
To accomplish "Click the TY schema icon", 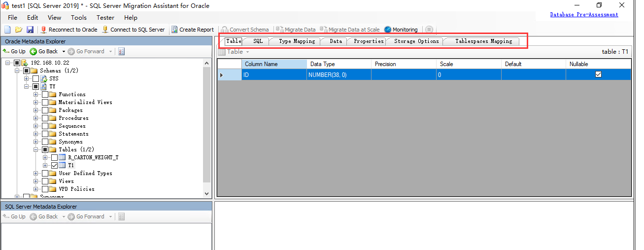I will point(43,86).
